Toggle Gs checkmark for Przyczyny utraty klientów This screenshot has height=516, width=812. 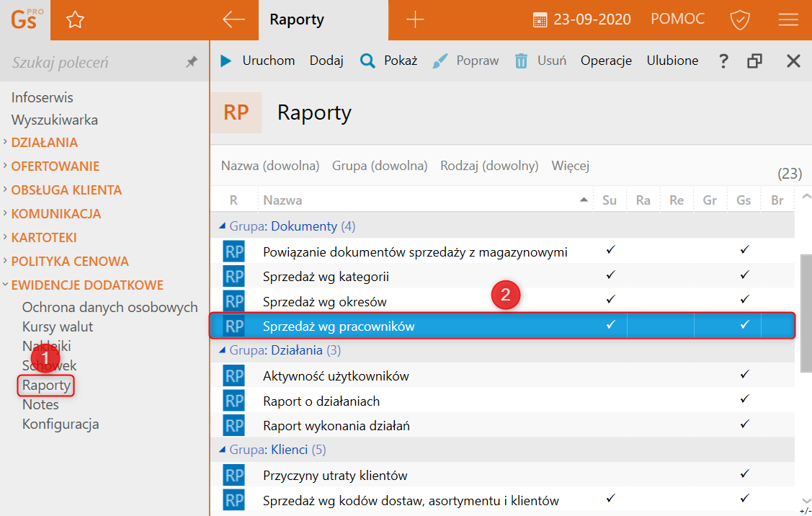pos(745,473)
